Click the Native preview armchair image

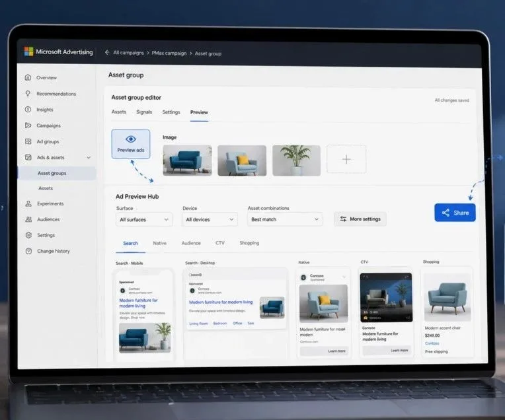pyautogui.click(x=323, y=304)
